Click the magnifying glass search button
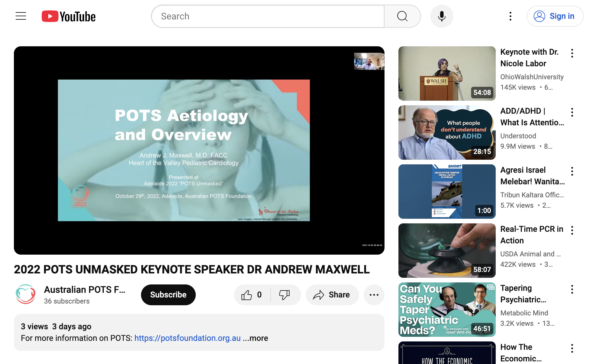The width and height of the screenshot is (593, 364). (x=402, y=16)
